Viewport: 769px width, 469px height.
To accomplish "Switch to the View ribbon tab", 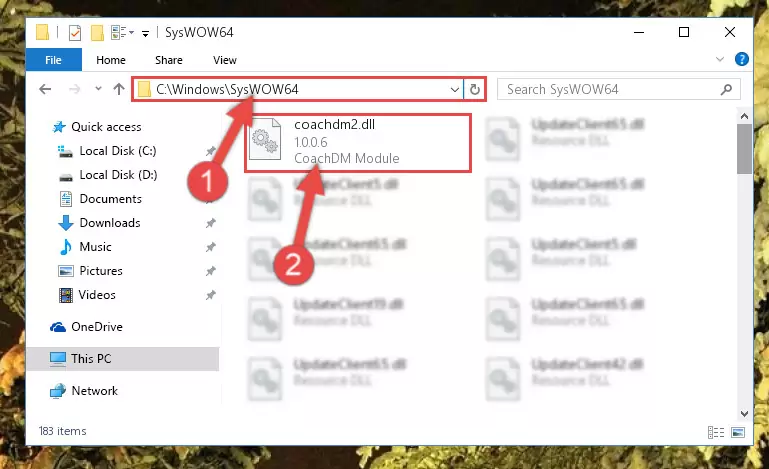I will (x=225, y=60).
